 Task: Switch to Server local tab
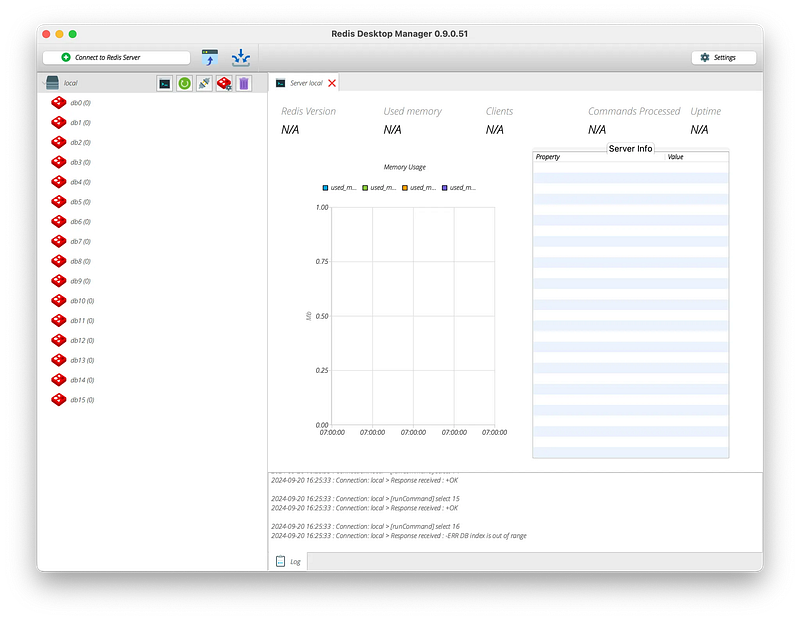click(x=306, y=83)
